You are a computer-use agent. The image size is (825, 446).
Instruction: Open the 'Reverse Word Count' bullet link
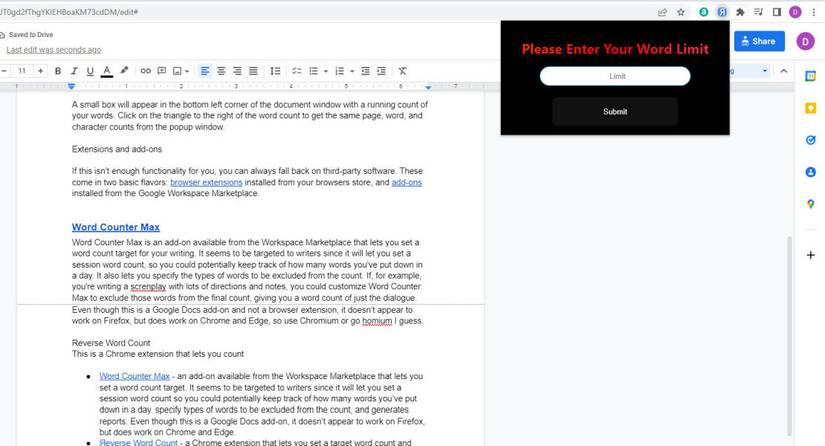[138, 442]
